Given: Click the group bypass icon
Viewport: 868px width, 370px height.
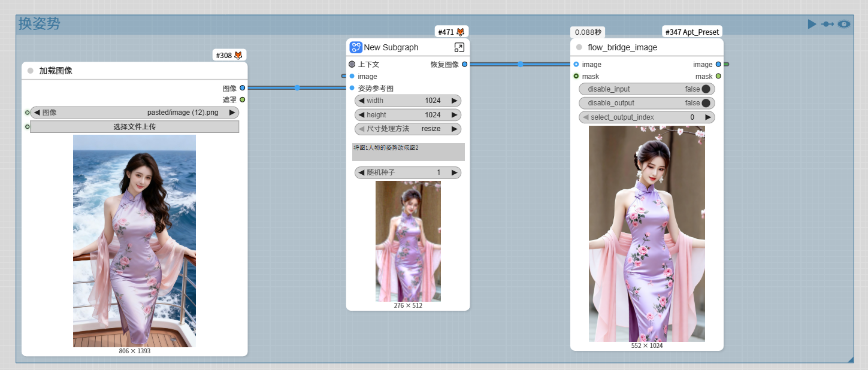Looking at the screenshot, I should click(827, 24).
